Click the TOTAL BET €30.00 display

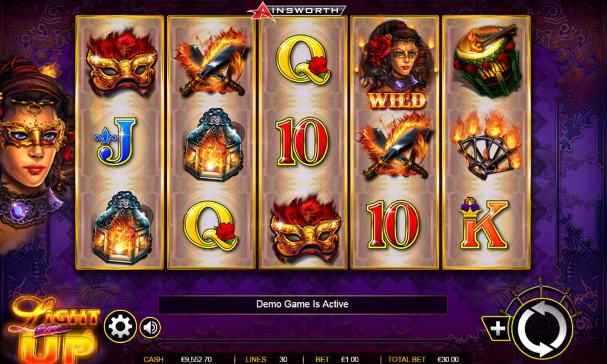(423, 359)
